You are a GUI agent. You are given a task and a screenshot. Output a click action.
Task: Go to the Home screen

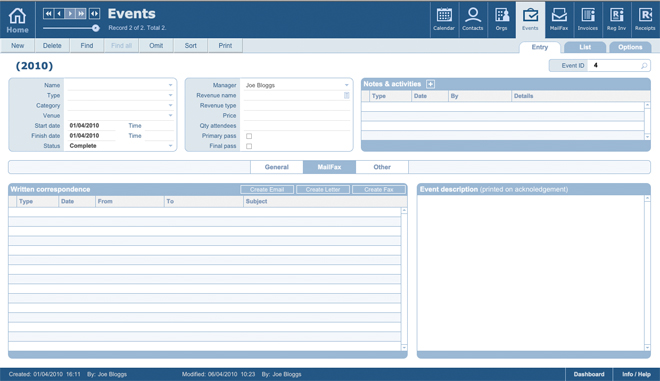click(17, 20)
